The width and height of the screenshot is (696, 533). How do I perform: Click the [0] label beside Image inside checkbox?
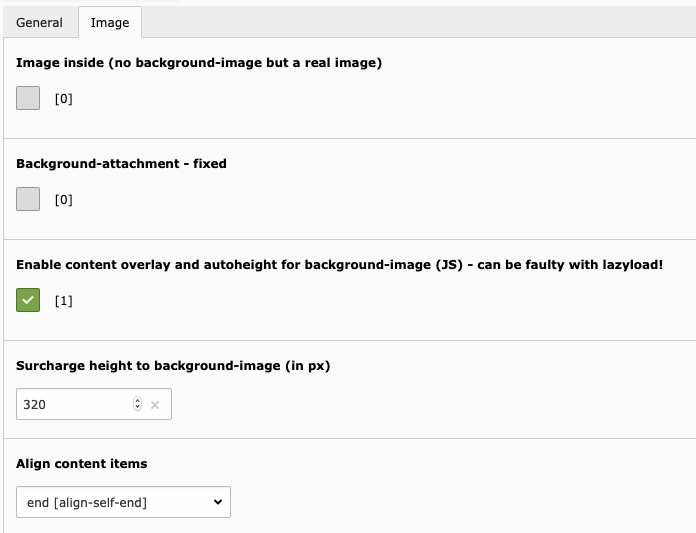(63, 99)
